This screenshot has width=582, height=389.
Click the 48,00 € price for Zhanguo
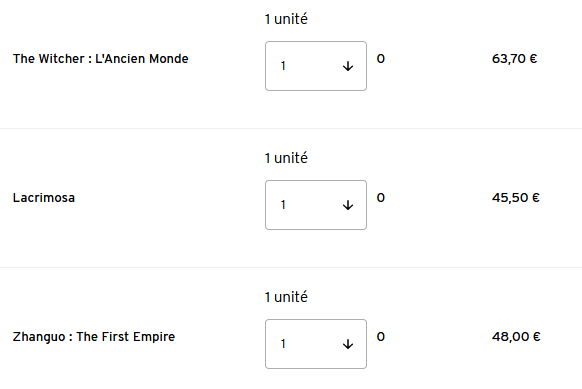[516, 337]
